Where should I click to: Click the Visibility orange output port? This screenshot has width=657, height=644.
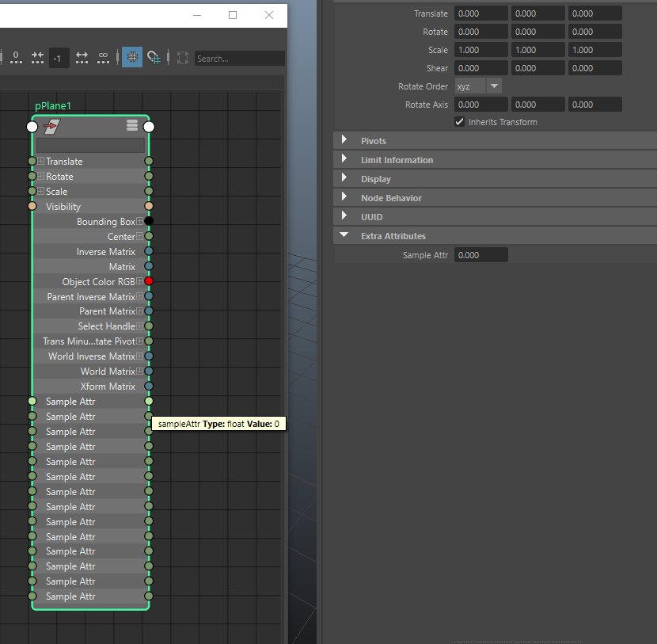pos(149,206)
